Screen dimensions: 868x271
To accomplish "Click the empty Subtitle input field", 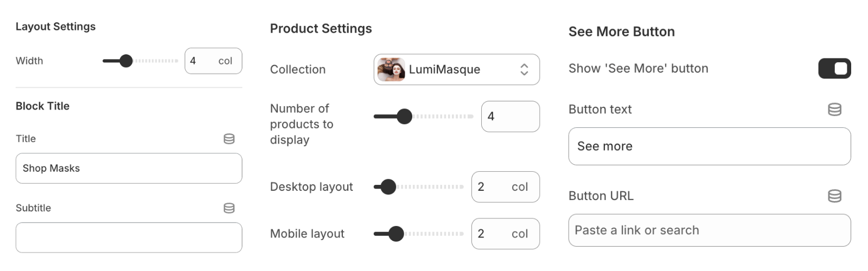I will pyautogui.click(x=129, y=238).
